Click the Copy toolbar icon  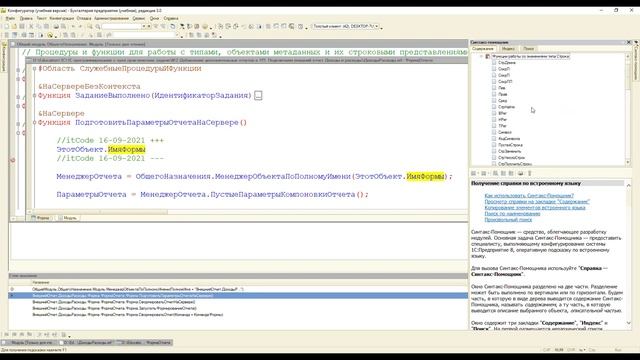coord(39,27)
